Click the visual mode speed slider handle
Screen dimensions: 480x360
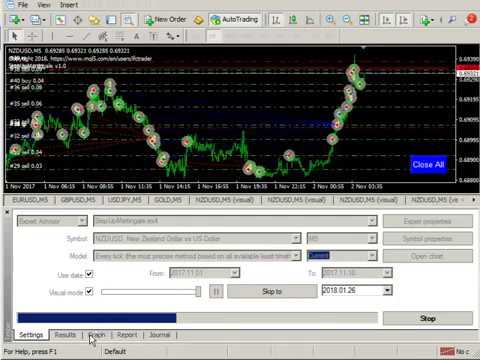198,292
